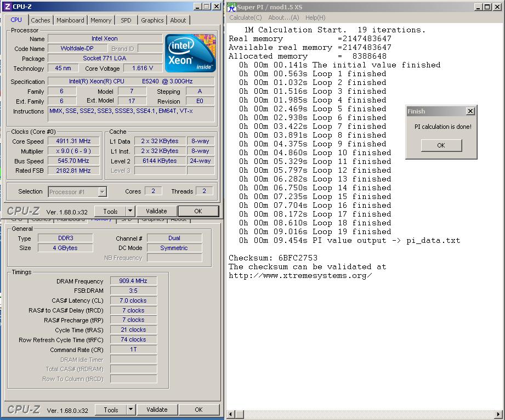This screenshot has width=505, height=420.
Task: Open the Memory tab in upper CPU-Z
Action: click(x=101, y=20)
